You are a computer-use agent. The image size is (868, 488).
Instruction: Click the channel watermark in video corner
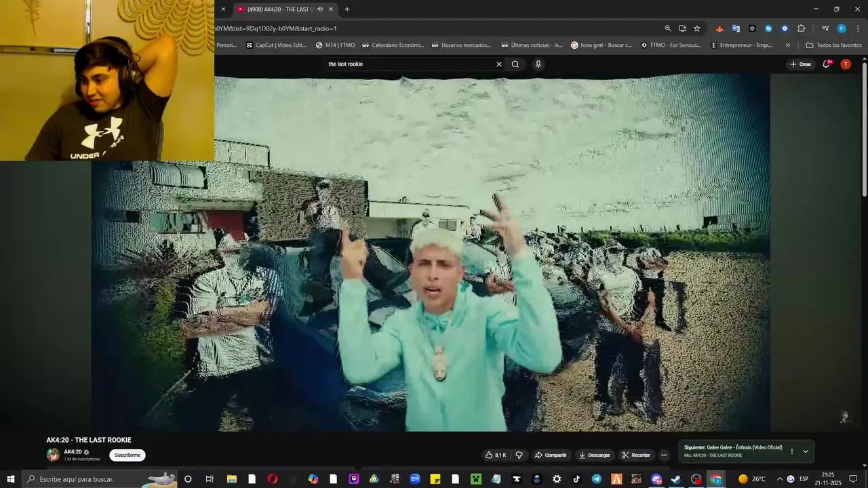point(844,418)
